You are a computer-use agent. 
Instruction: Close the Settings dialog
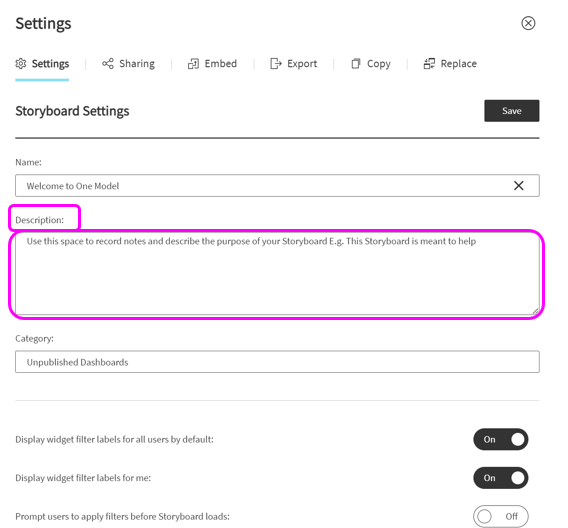tap(528, 23)
